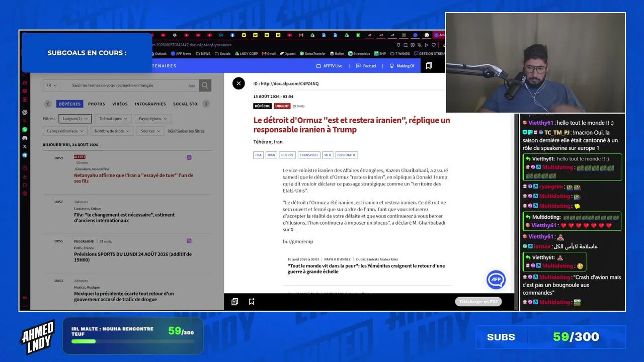Expand the Pays/régions filter

click(x=153, y=119)
